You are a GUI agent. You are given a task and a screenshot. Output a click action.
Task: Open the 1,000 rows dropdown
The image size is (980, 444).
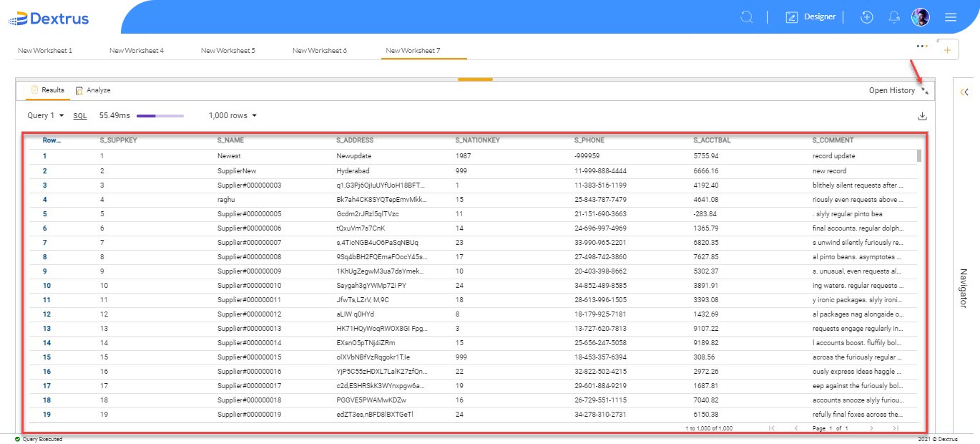click(x=232, y=115)
